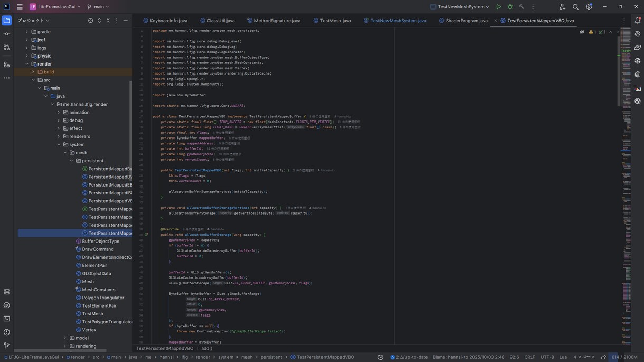Switch to KeyboardInfo.java tab
The width and height of the screenshot is (644, 362).
tap(165, 21)
